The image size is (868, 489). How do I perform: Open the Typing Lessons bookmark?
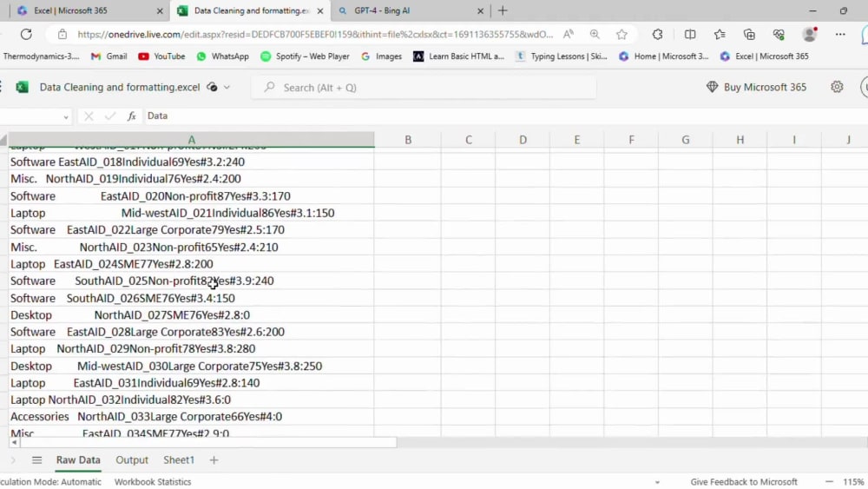[x=562, y=56]
